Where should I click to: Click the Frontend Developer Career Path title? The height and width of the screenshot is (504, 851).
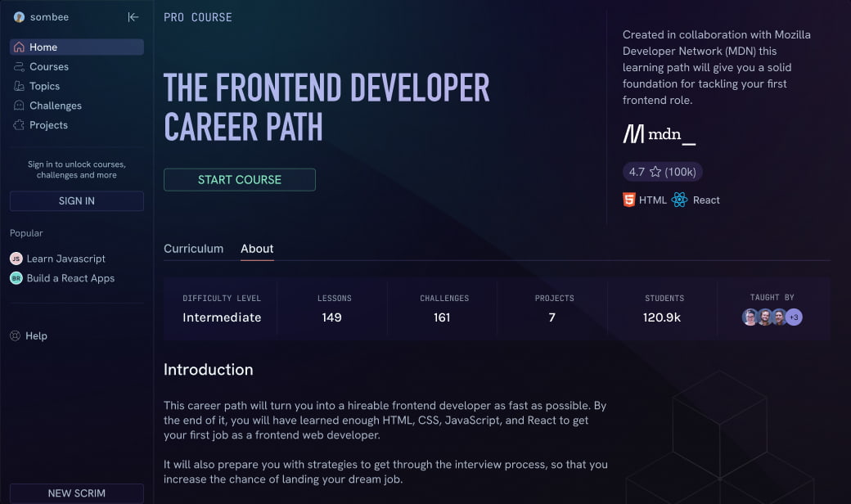point(326,107)
